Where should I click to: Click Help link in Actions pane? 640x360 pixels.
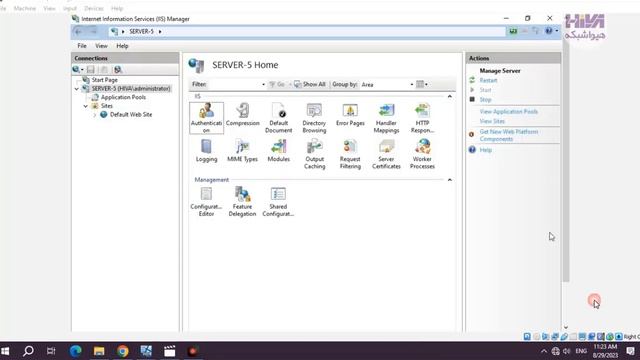coord(485,150)
